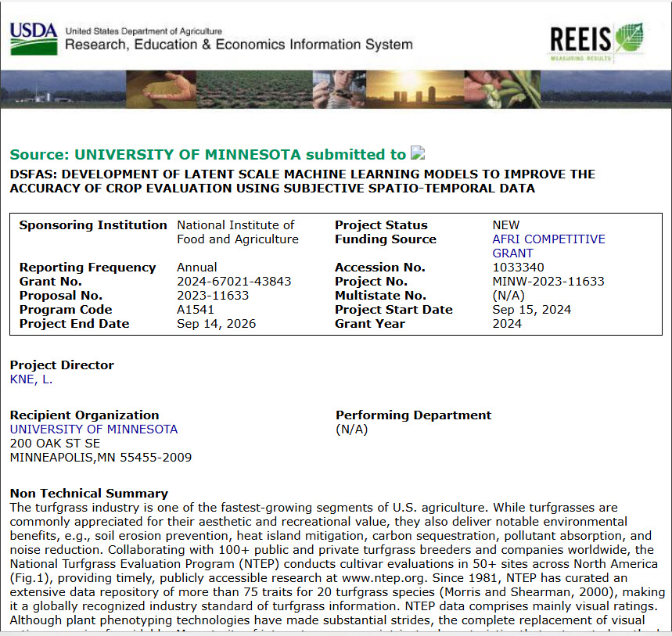Viewport: 672px width, 636px height.
Task: Click the project status value NEW
Action: [505, 225]
